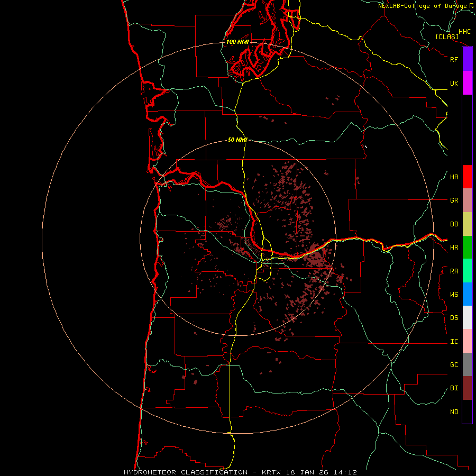Select the HR legend label

pyautogui.click(x=454, y=248)
